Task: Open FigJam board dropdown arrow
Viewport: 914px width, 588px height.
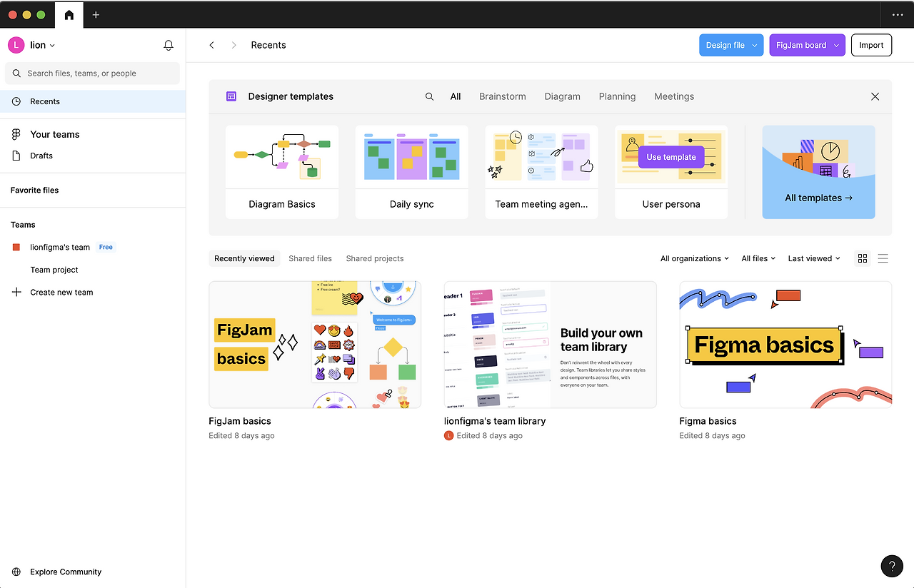Action: click(x=837, y=45)
